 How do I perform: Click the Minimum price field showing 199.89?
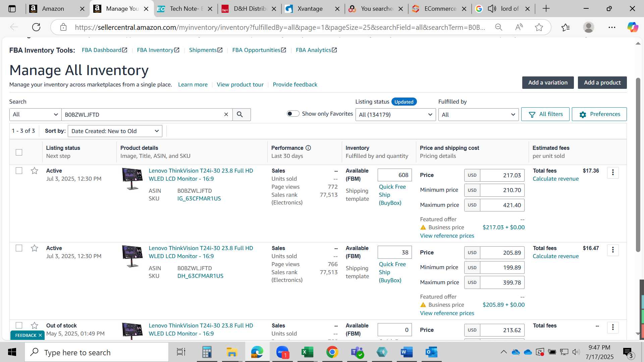[x=502, y=267]
